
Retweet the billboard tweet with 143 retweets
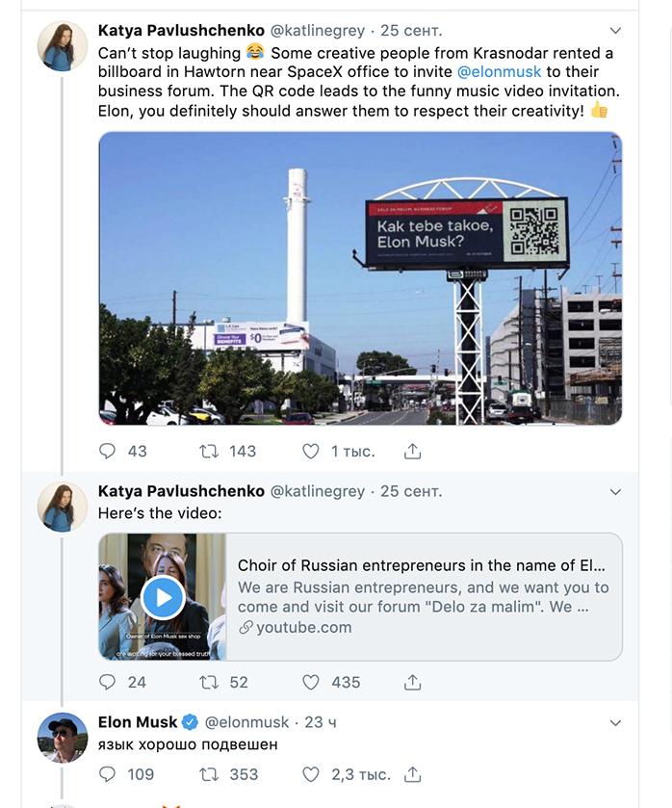pos(209,451)
